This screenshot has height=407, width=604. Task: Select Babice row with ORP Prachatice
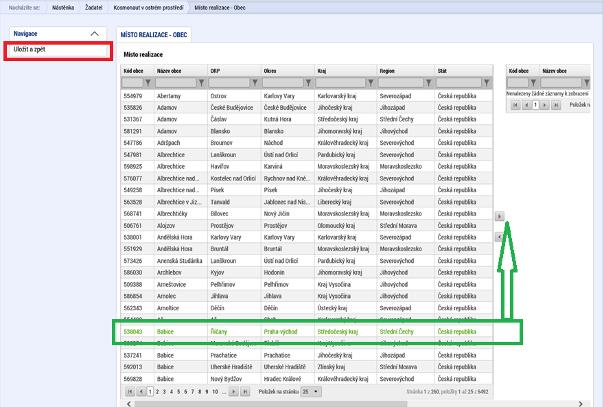[307, 355]
